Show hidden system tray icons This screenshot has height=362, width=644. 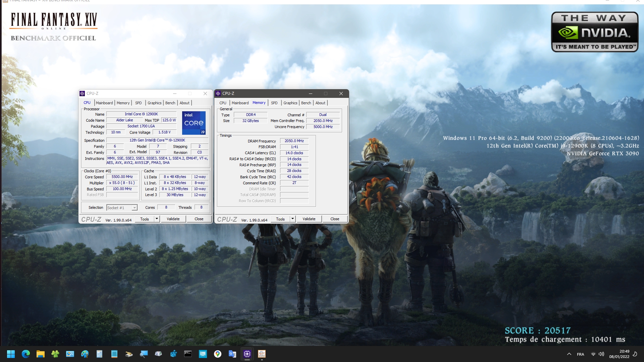tap(569, 354)
